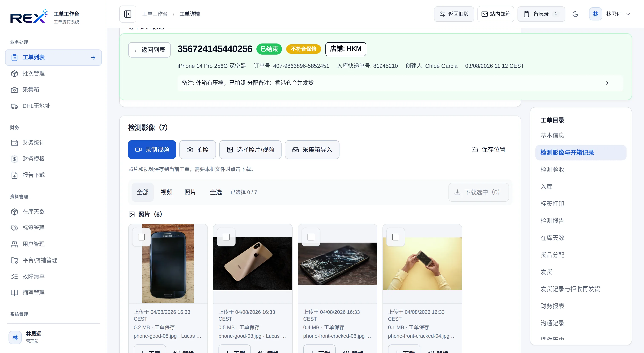
Task: Open 保存位置 folder setting
Action: point(488,150)
